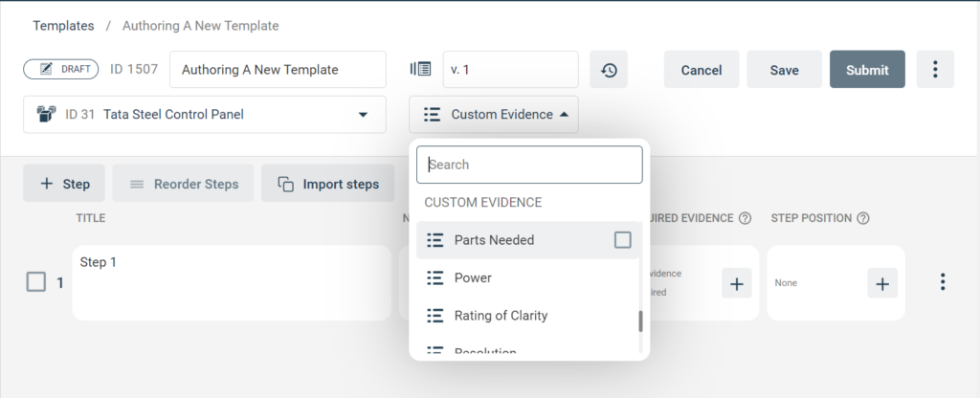Tick the Parts Needed checkbox

pos(623,240)
